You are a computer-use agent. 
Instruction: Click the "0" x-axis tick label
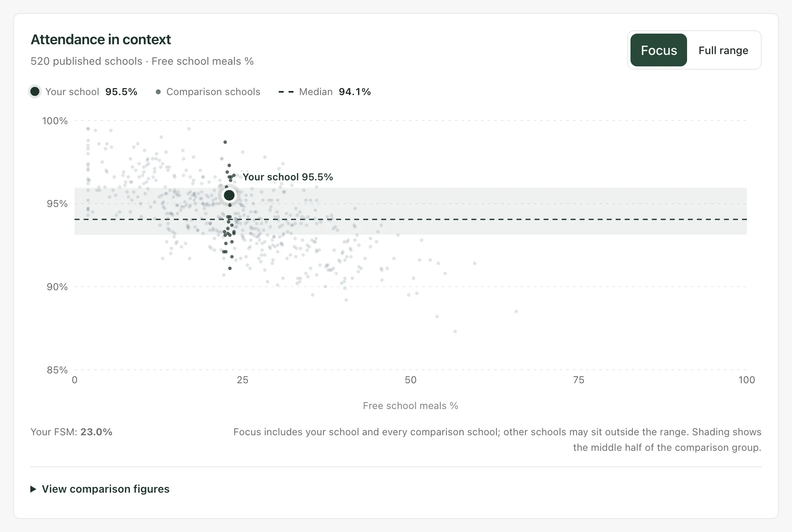pyautogui.click(x=75, y=380)
